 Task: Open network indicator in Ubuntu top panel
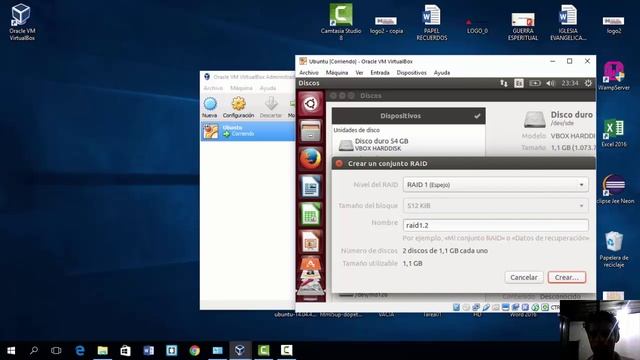pos(504,83)
